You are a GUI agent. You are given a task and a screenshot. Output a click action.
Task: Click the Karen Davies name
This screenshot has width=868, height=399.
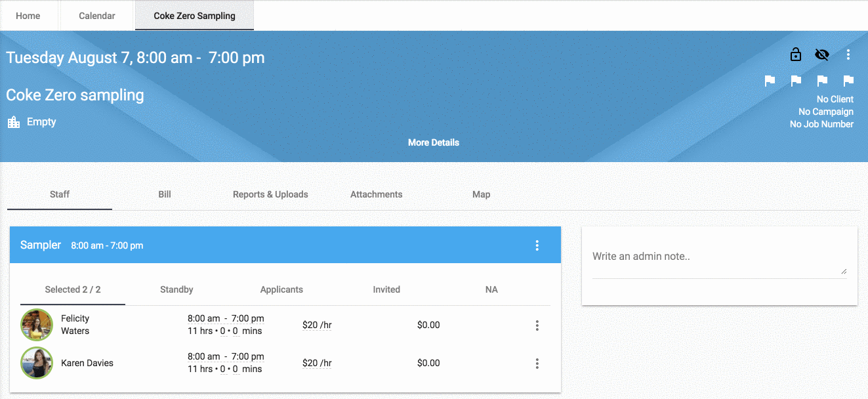click(87, 363)
